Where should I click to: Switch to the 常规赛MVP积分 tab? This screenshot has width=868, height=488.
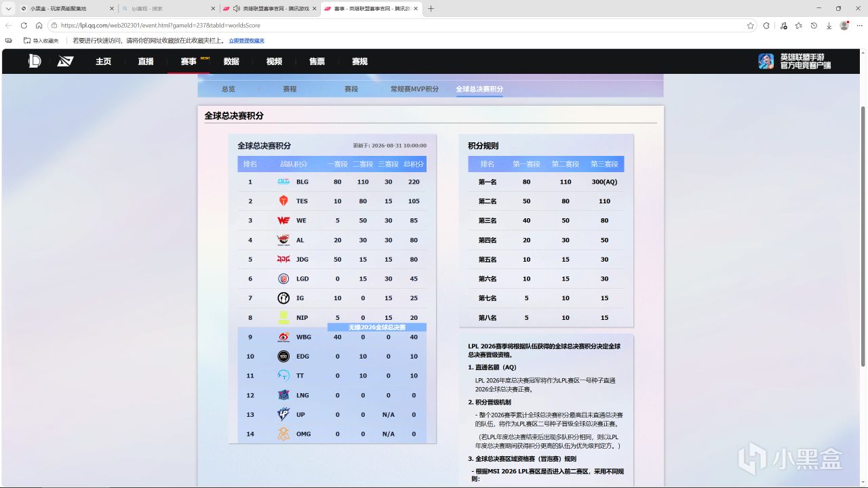coord(414,89)
